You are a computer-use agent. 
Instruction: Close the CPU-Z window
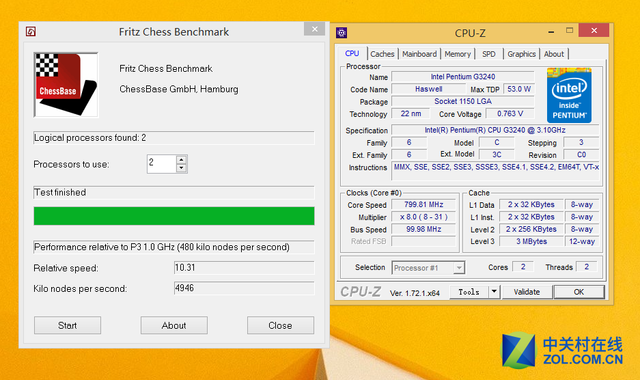[594, 31]
